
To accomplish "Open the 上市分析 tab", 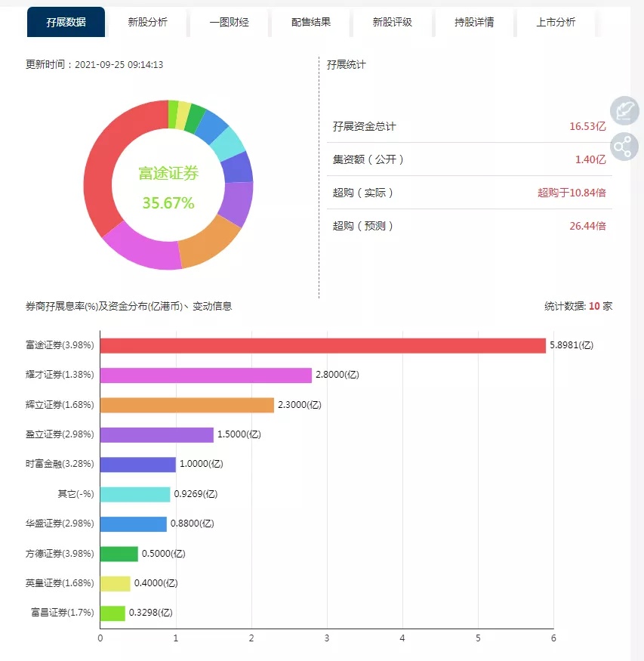I will tap(556, 22).
